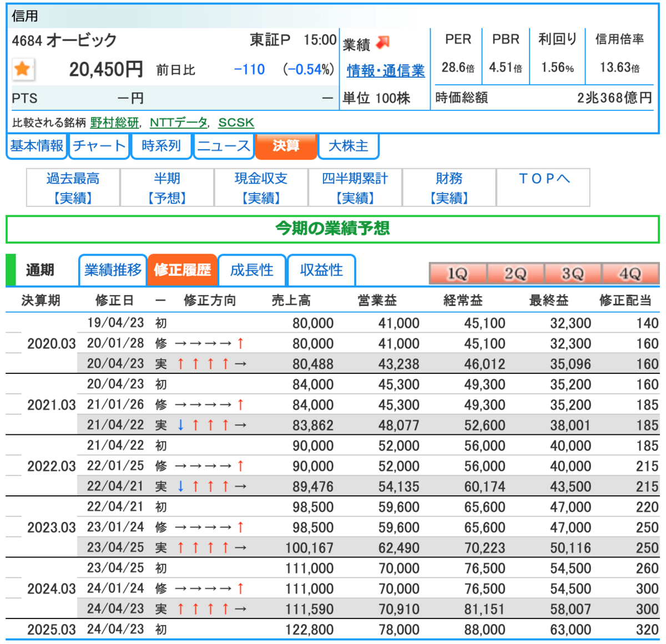Go to 財務【実績】 section

pos(449,188)
